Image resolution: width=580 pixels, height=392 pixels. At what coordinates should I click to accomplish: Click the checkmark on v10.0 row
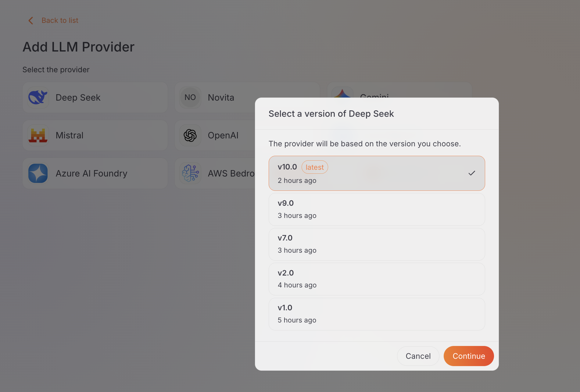(x=472, y=173)
